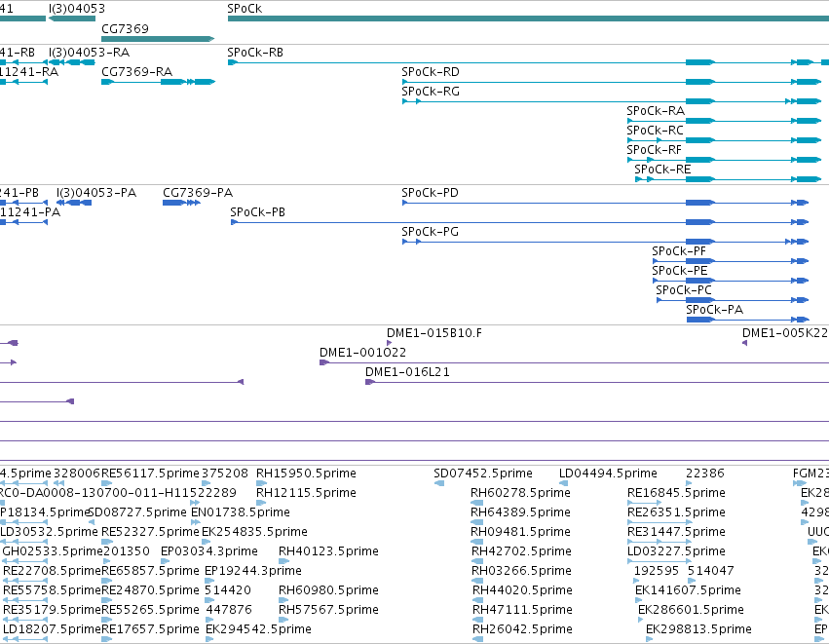
Task: Click EST RH47111.5prime
Action: coord(522,610)
